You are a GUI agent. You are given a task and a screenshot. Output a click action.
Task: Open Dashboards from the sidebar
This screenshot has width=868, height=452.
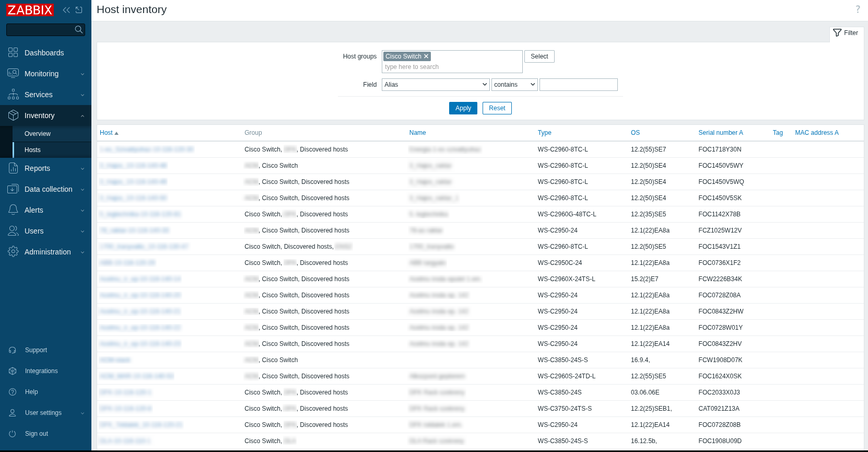[44, 53]
